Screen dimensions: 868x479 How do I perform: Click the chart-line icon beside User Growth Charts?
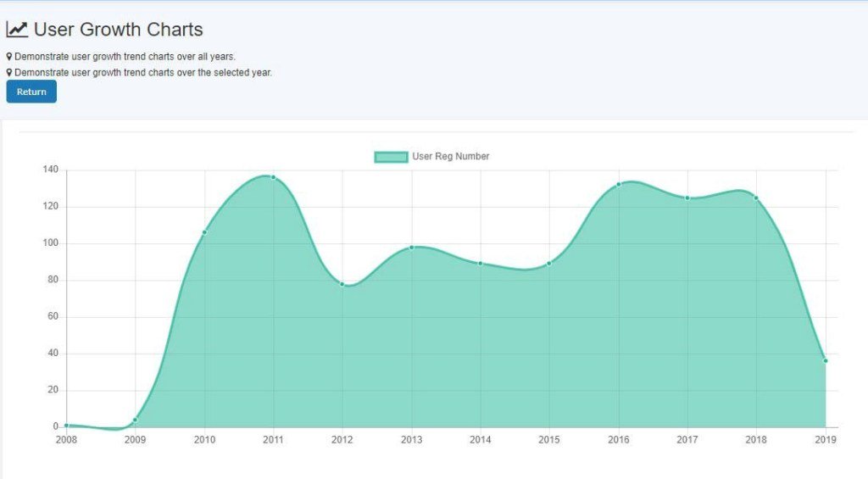pos(17,30)
